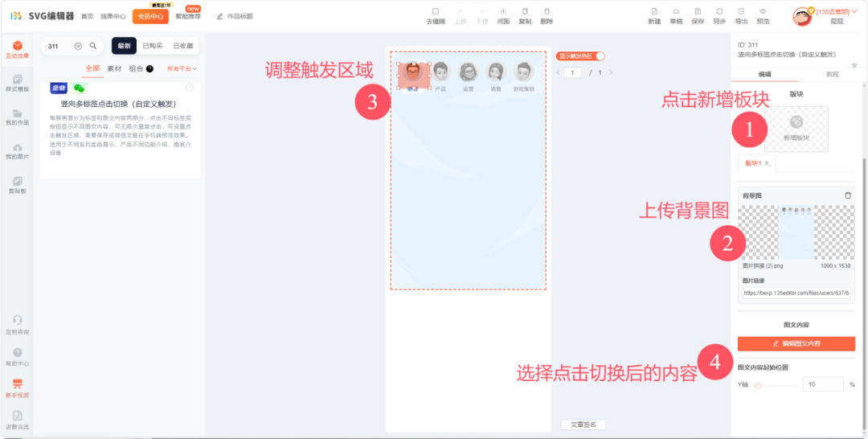Image resolution: width=868 pixels, height=439 pixels.
Task: Click the page number input box
Action: [572, 72]
